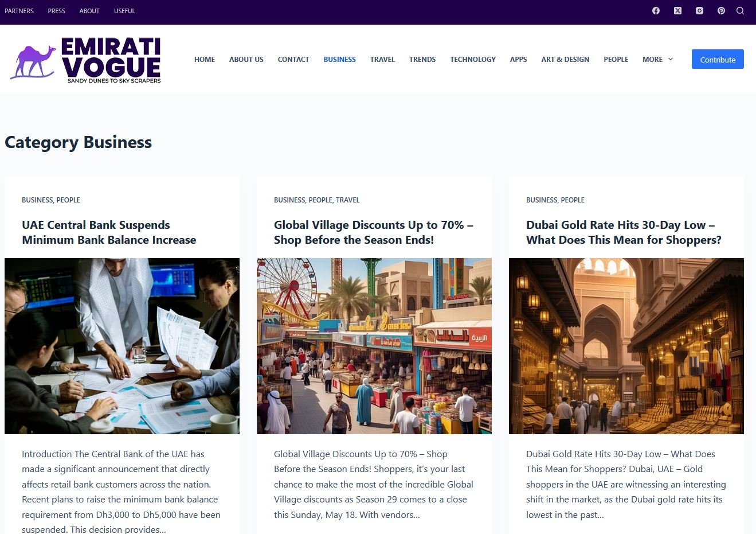Open the Technology menu item
This screenshot has width=756, height=534.
tap(472, 60)
